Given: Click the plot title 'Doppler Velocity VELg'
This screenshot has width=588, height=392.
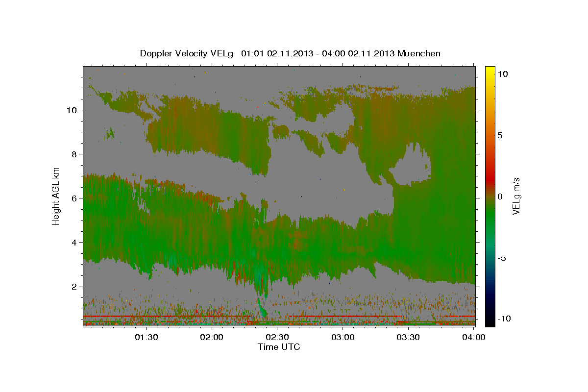Looking at the screenshot, I should pyautogui.click(x=187, y=53).
